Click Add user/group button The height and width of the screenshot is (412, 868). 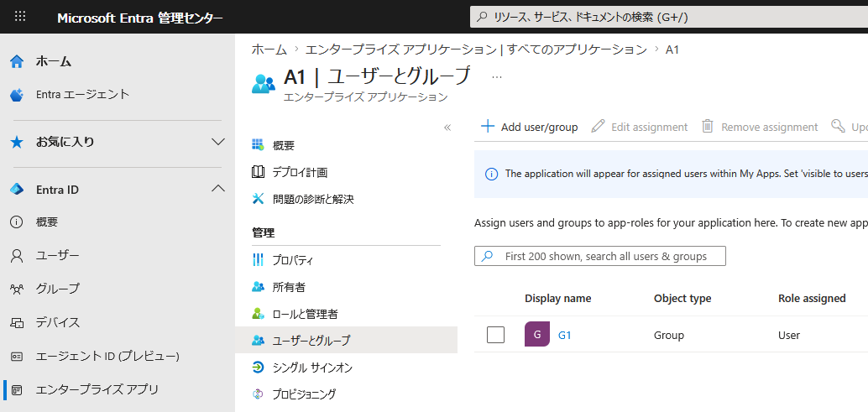529,127
